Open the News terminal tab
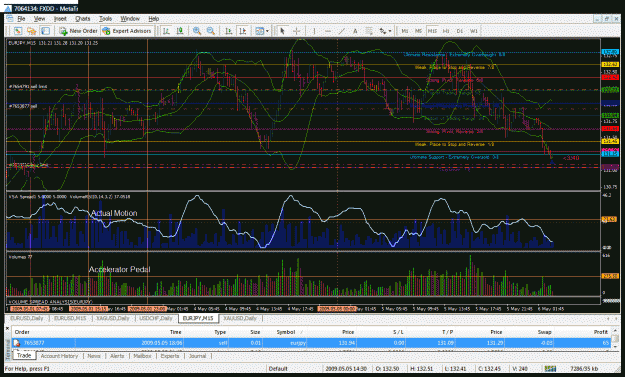625x377 pixels. tap(94, 356)
